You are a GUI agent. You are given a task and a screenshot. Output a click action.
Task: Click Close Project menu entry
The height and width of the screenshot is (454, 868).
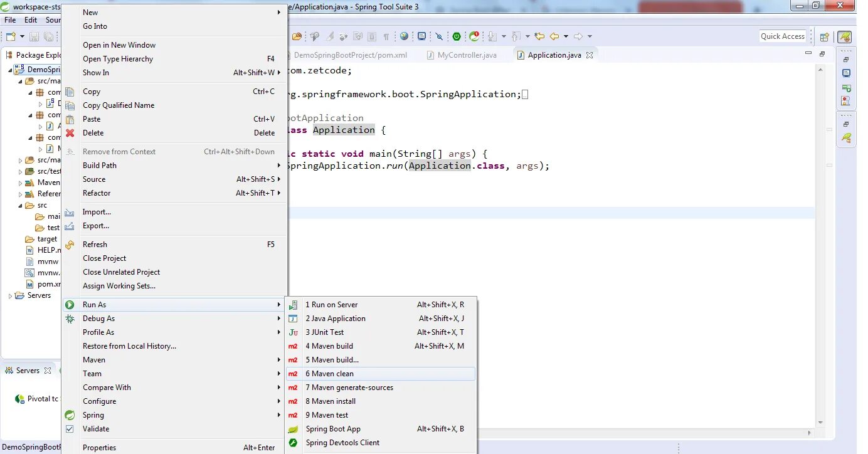[x=174, y=258]
